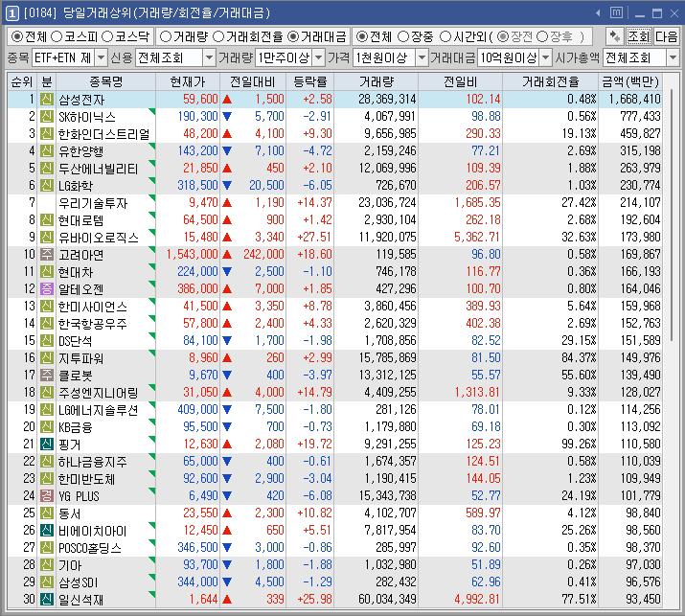
Task: Click 유한양행 row name
Action: 81,151
